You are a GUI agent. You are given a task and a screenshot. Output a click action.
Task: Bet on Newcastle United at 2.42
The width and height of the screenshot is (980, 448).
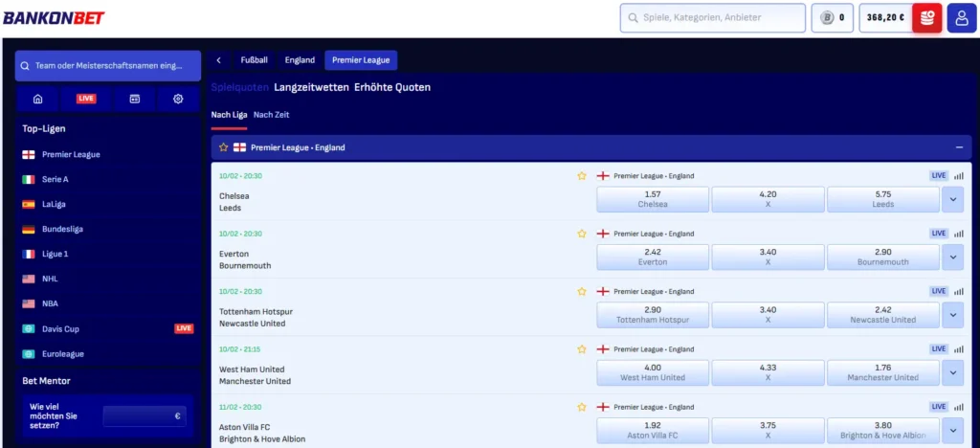[x=883, y=315]
